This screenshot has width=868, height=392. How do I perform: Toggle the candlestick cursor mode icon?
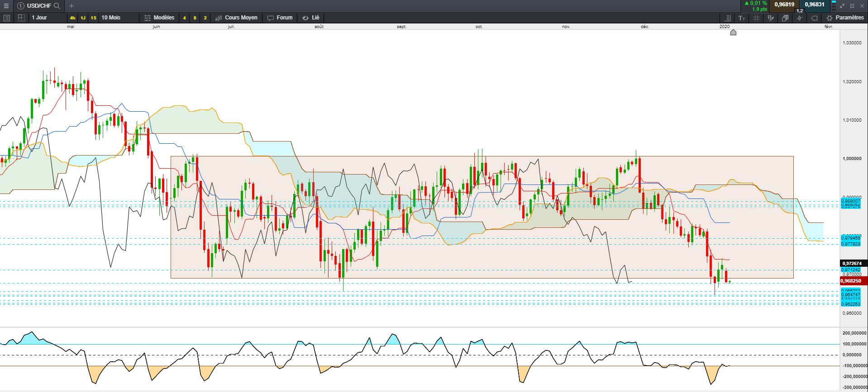tap(800, 18)
